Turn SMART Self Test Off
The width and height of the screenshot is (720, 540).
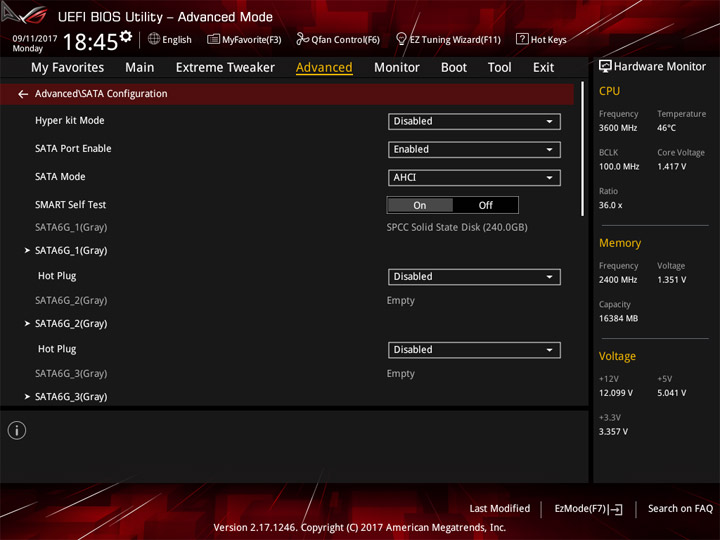coord(485,205)
